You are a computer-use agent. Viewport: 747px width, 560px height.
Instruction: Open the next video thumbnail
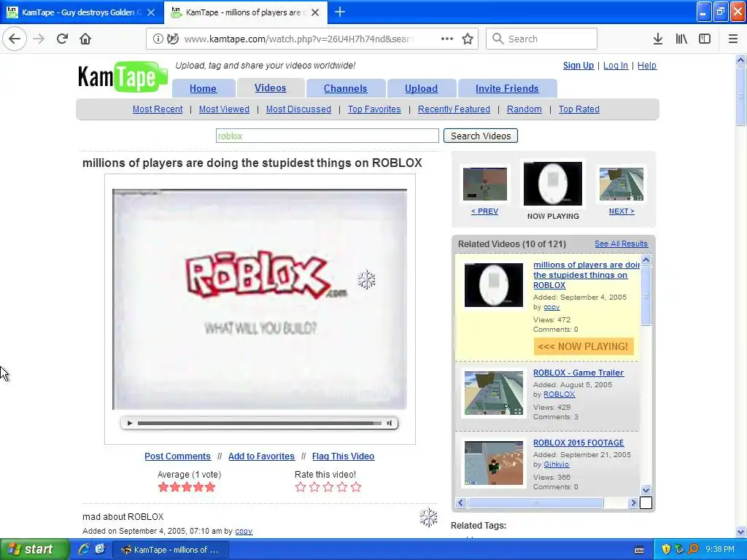(622, 184)
